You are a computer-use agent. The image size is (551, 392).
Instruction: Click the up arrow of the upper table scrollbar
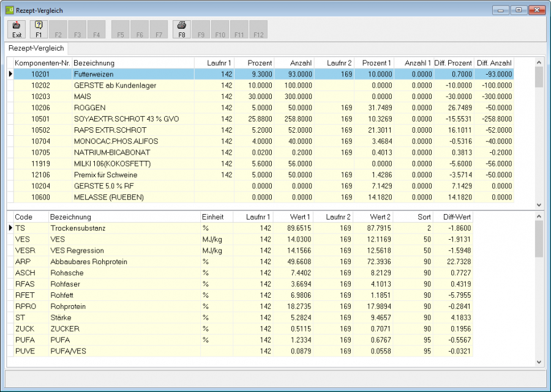click(539, 62)
